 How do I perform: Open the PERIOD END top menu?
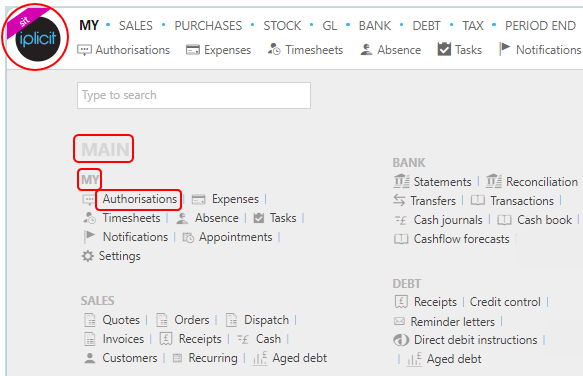[540, 26]
